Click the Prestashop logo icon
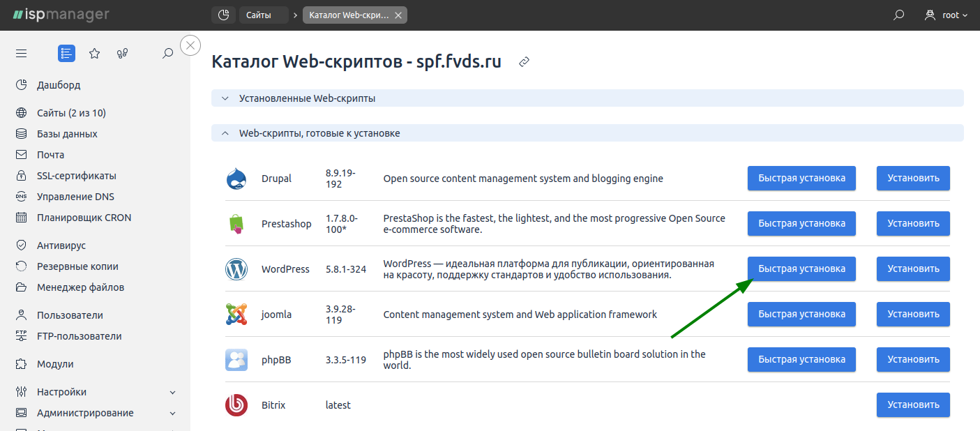This screenshot has height=431, width=980. pos(236,224)
